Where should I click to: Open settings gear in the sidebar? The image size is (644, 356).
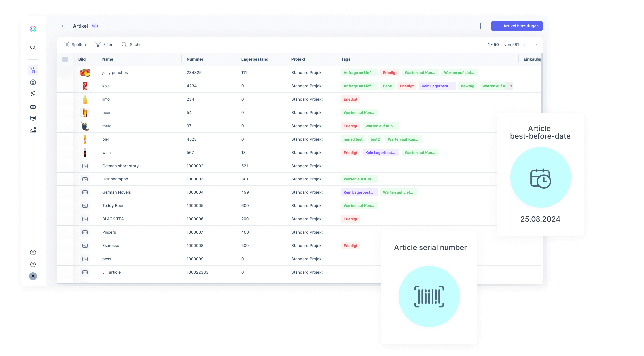click(33, 252)
